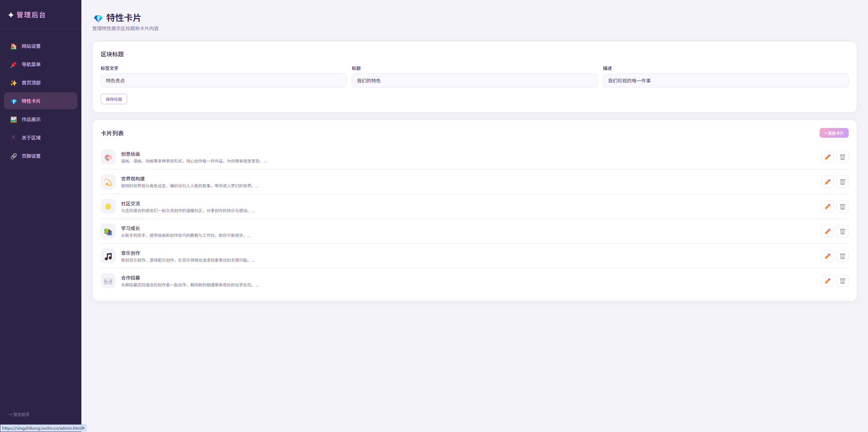Viewport: 868px width, 432px height.
Task: Click the 区块标题 heading
Action: point(112,54)
